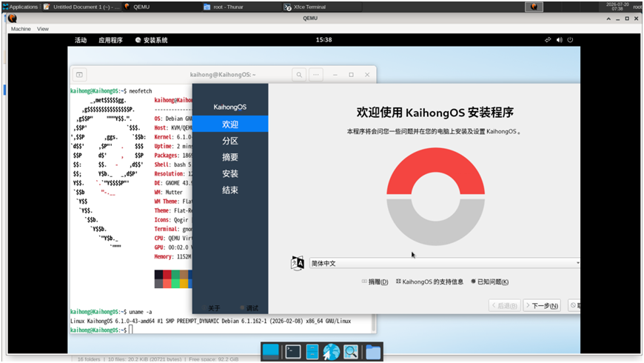Click the language translate icon in the installer

point(298,263)
